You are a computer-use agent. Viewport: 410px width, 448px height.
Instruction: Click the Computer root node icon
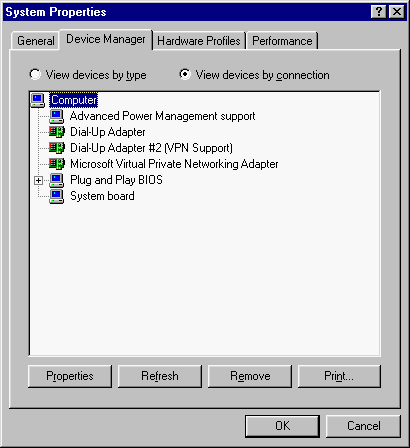click(37, 100)
